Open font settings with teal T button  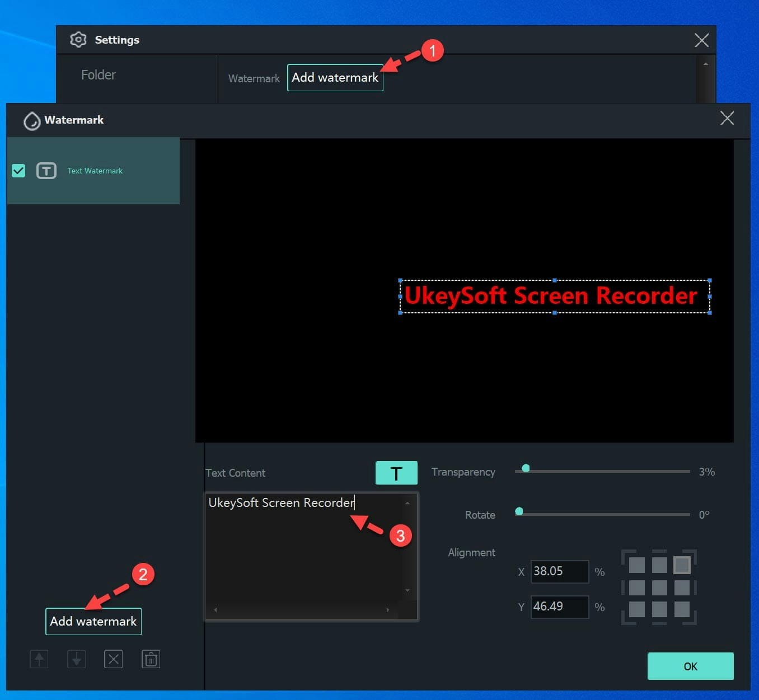(x=396, y=473)
